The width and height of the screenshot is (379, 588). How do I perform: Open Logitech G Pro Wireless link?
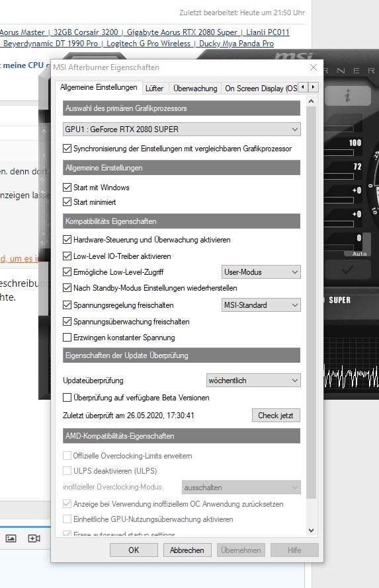click(149, 44)
